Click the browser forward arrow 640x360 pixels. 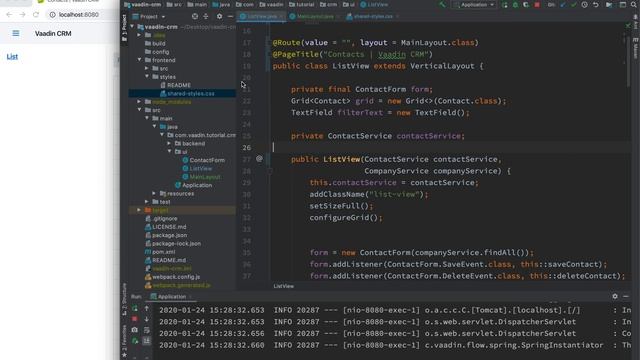(x=22, y=15)
